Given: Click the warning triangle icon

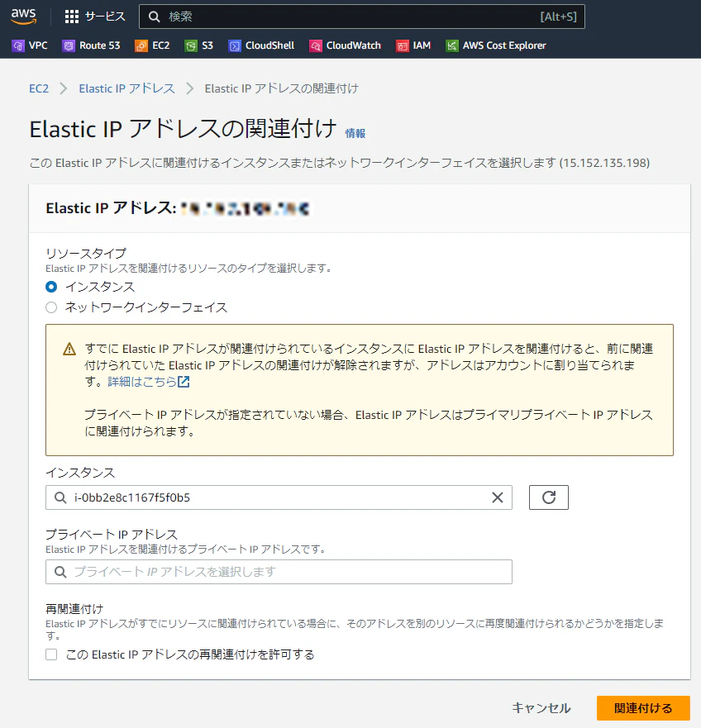Looking at the screenshot, I should click(x=69, y=349).
